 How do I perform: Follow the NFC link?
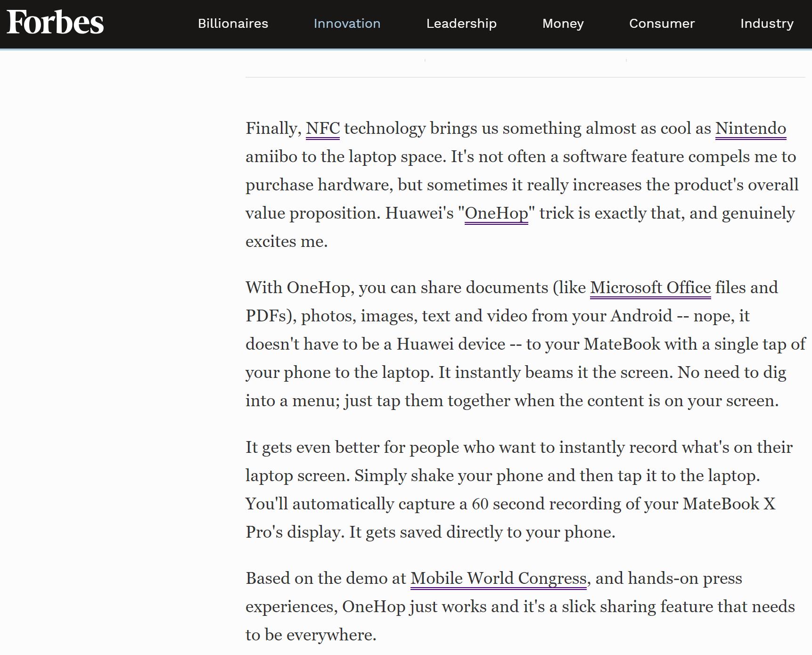pos(323,129)
